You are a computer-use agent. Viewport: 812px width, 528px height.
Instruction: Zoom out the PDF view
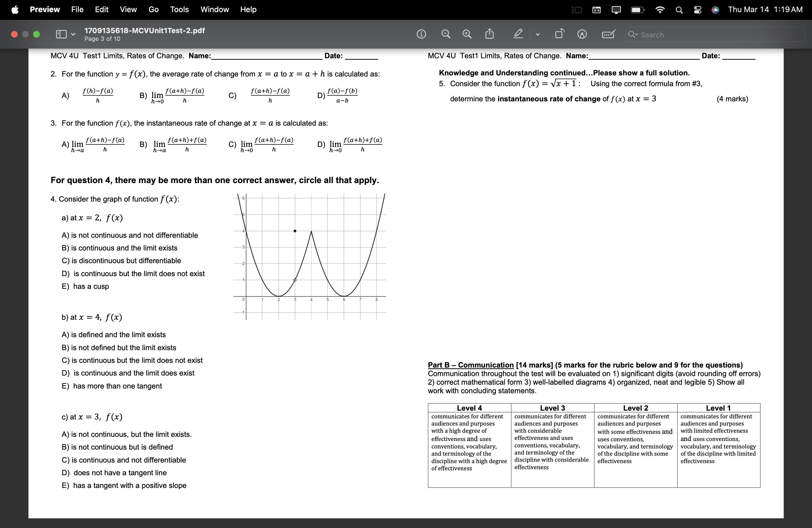(x=446, y=34)
